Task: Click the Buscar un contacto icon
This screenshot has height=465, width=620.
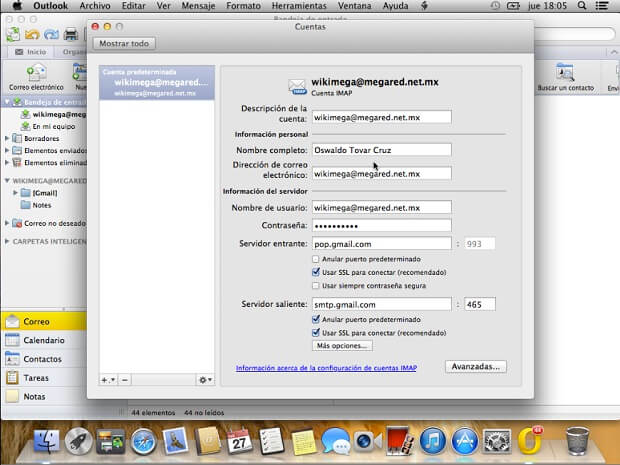Action: 566,74
